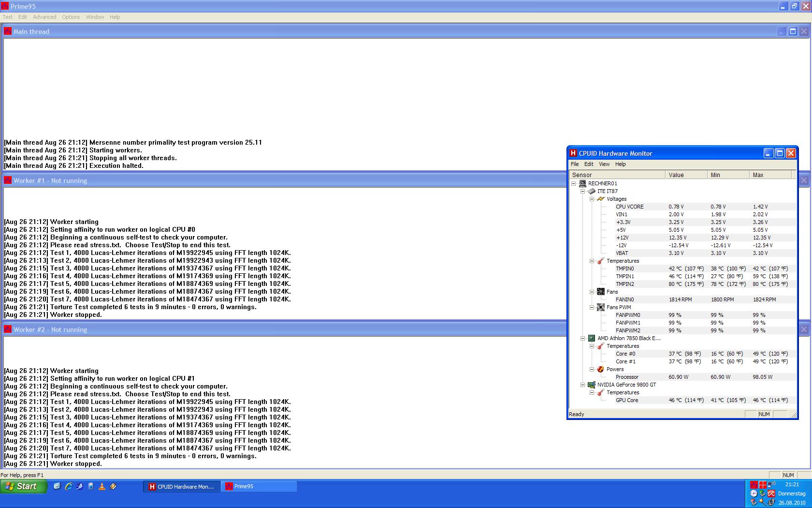Collapse the NVIDIA GeForce 9800 GT node
Viewport: 812px width, 508px height.
pyautogui.click(x=583, y=385)
